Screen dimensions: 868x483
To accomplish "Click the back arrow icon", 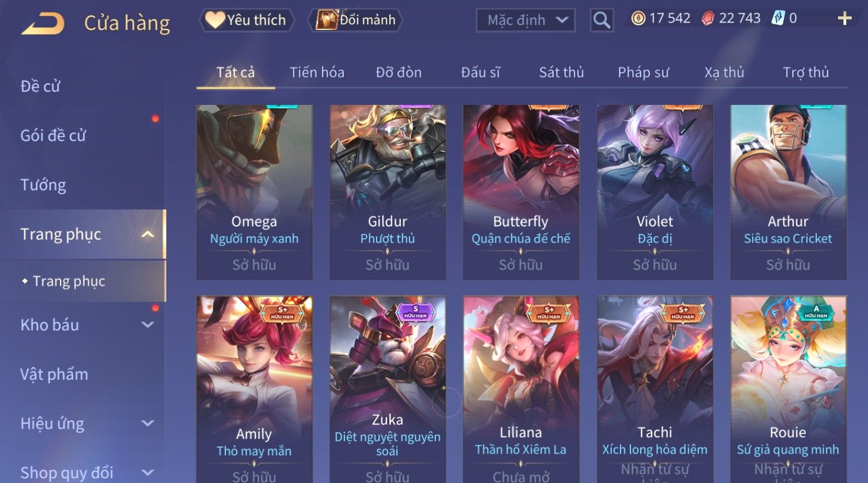I will [43, 24].
